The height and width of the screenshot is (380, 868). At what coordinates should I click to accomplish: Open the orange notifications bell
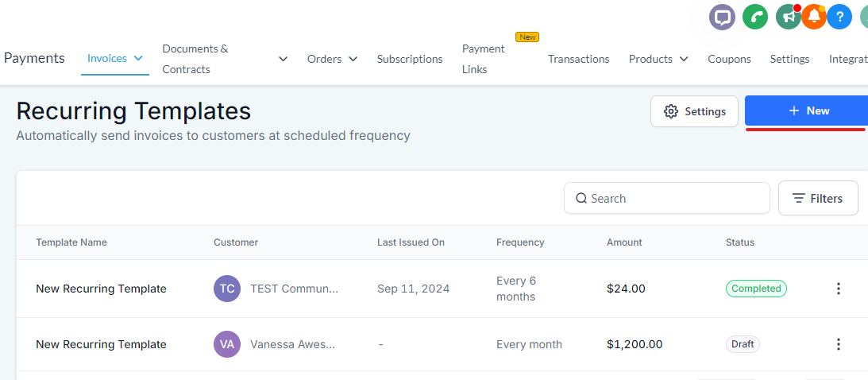coord(814,17)
